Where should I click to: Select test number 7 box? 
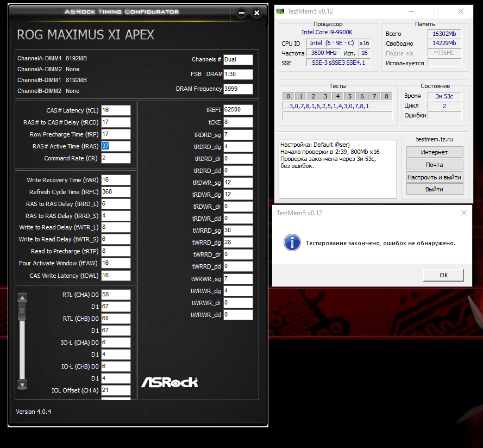374,96
